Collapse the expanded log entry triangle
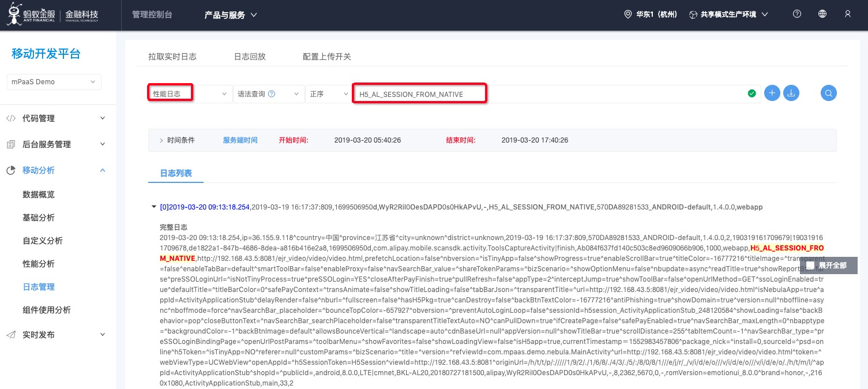Screen dimensions: 868x389 (153, 207)
